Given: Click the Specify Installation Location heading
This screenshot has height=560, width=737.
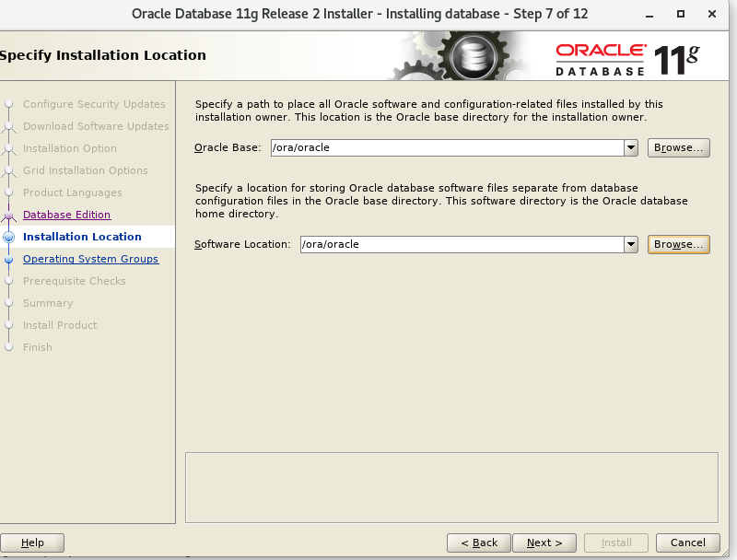Looking at the screenshot, I should [x=102, y=55].
